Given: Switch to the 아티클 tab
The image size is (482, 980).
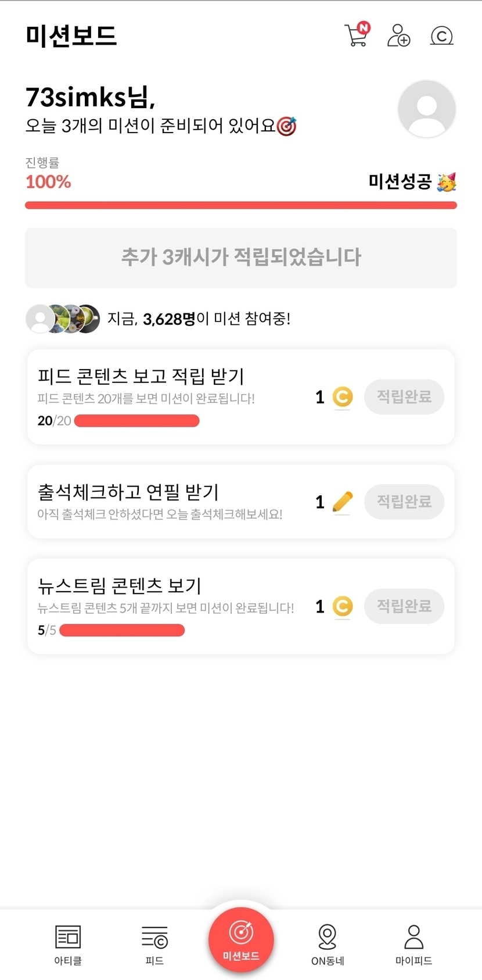Looking at the screenshot, I should tap(68, 945).
